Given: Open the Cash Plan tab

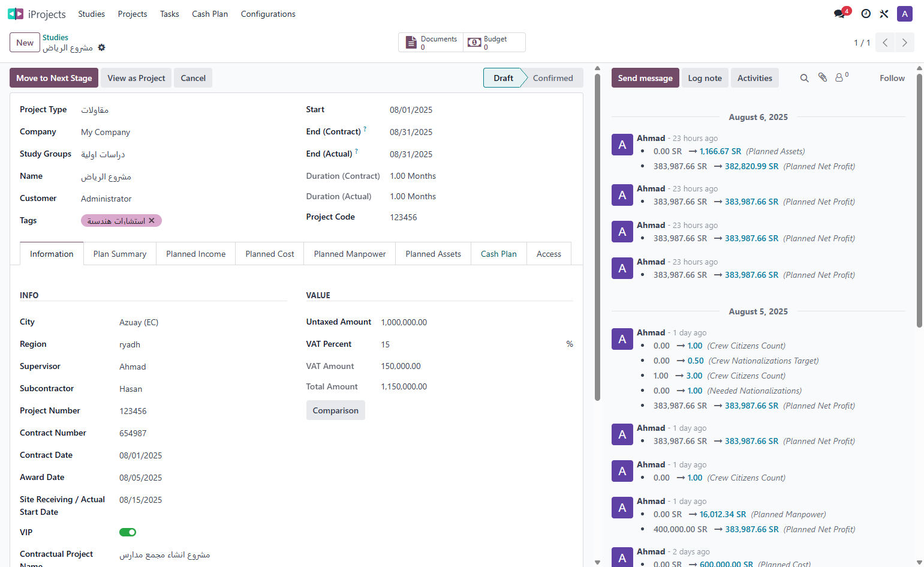Looking at the screenshot, I should tap(498, 254).
